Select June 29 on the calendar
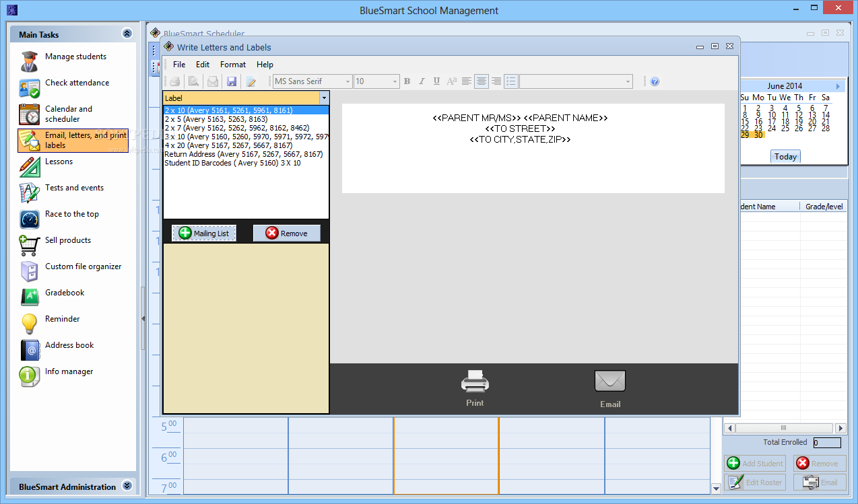The width and height of the screenshot is (858, 504). (x=745, y=135)
